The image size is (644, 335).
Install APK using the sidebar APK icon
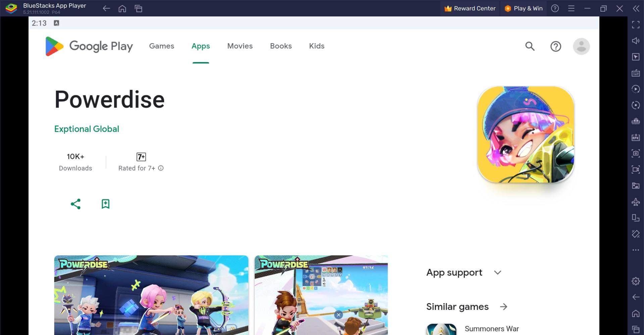pyautogui.click(x=636, y=137)
